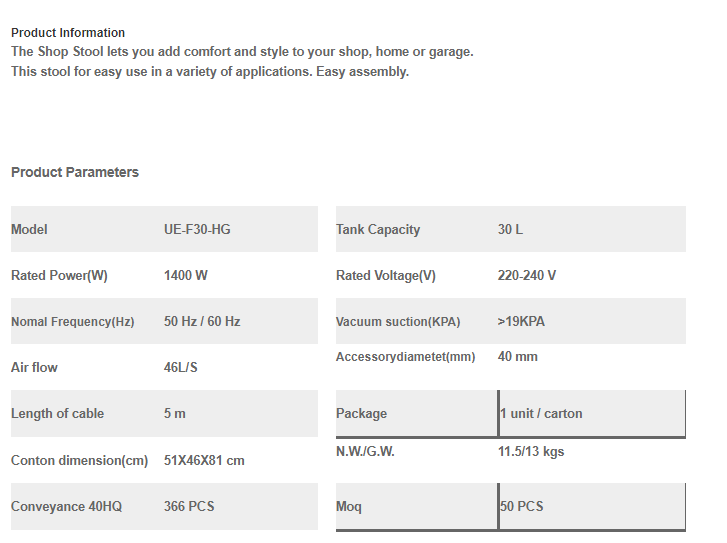Click the Length of cable label
The image size is (727, 543).
click(57, 414)
